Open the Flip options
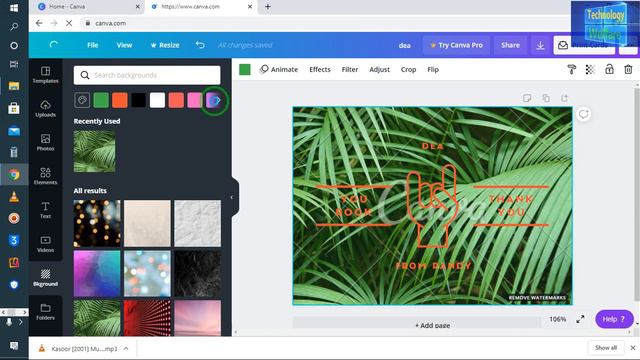The width and height of the screenshot is (640, 360). 433,69
